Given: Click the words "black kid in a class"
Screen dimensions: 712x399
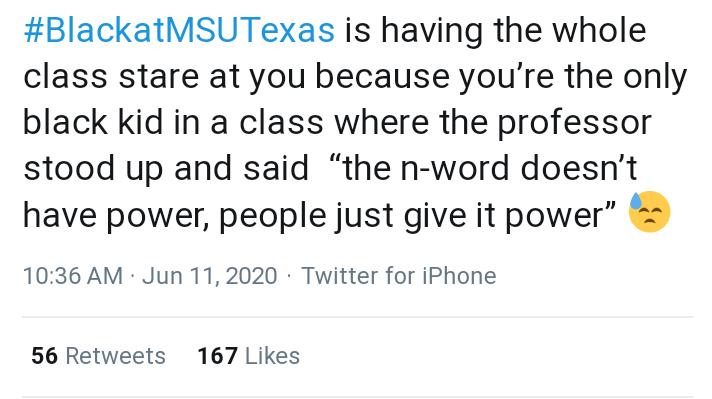Looking at the screenshot, I should click(x=173, y=123).
